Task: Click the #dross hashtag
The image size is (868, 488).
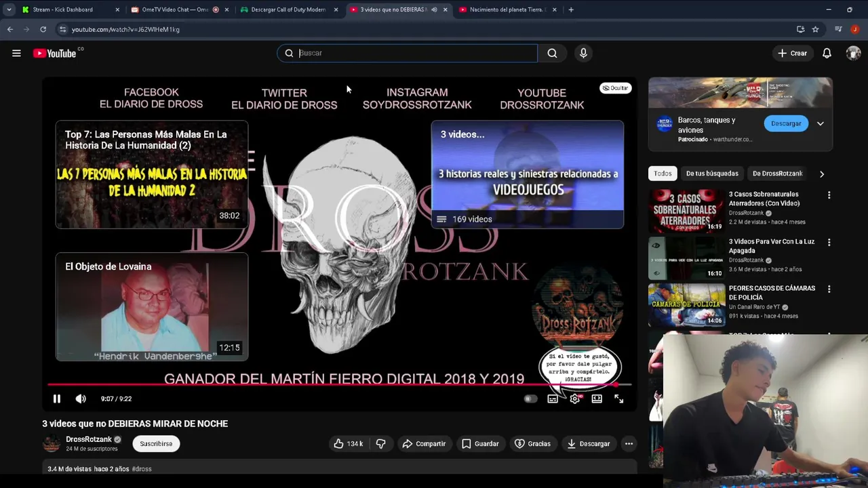Action: point(142,469)
